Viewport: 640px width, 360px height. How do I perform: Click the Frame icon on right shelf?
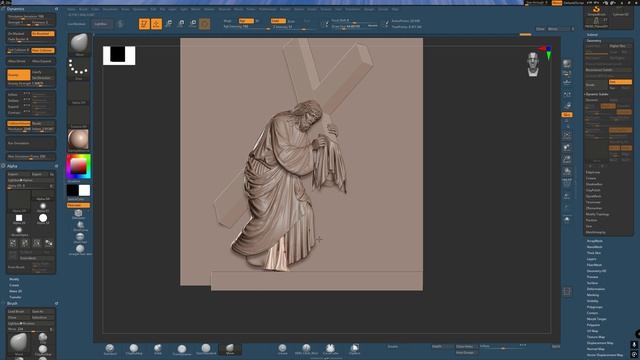pos(567,134)
